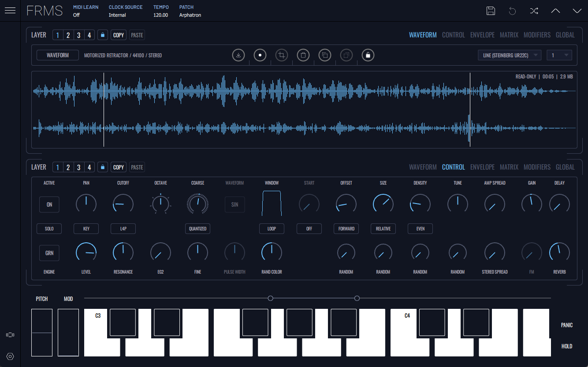Open the hamburger menu
588x367 pixels.
pos(10,11)
